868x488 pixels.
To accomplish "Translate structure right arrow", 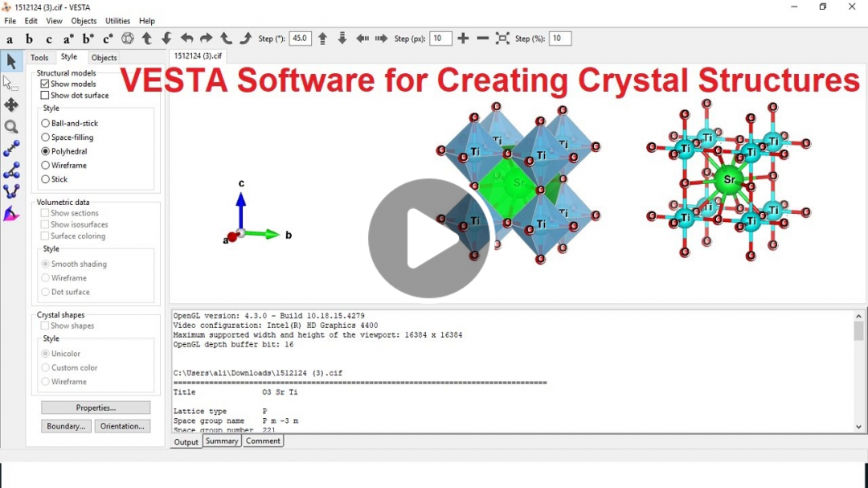I will pos(382,39).
